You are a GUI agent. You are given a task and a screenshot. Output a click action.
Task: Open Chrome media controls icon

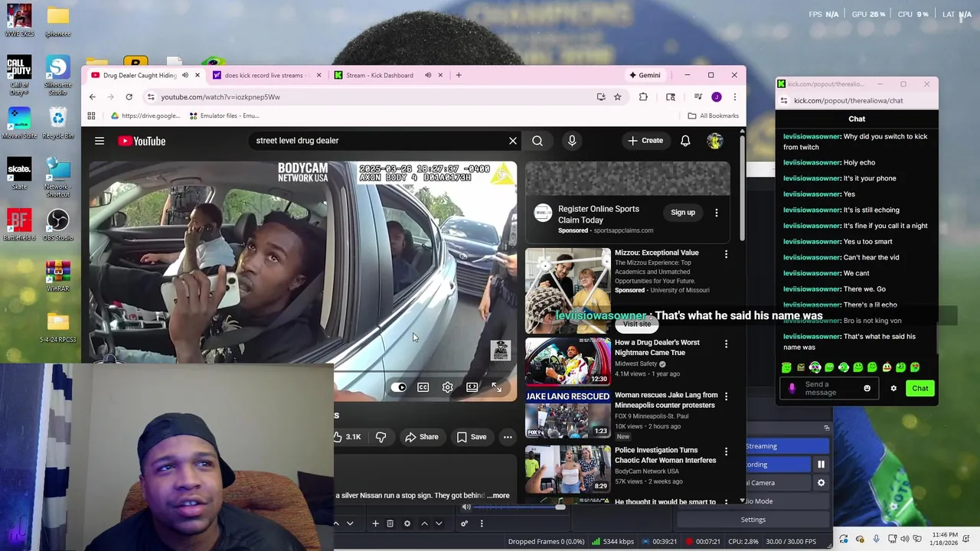[x=697, y=97]
